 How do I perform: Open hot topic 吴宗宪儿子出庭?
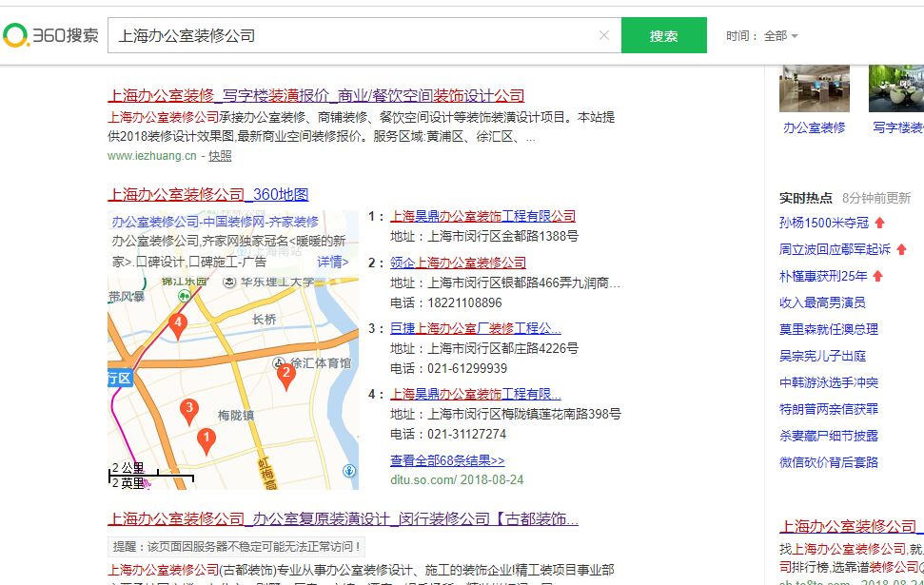pos(822,356)
